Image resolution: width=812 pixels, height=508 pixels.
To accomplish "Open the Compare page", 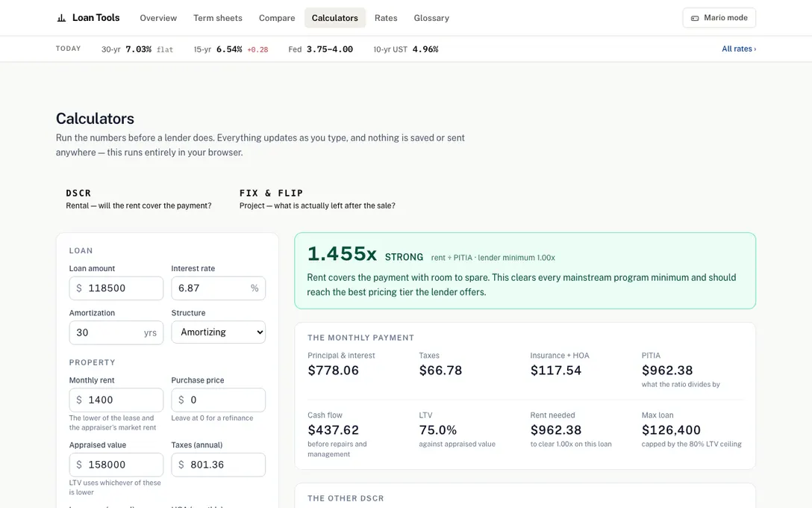I will (x=277, y=18).
